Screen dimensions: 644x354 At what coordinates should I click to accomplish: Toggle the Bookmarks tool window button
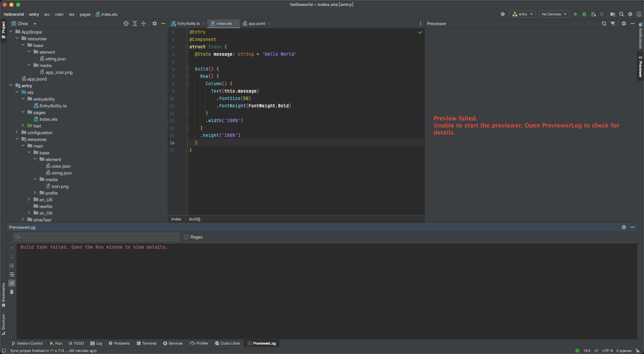[x=3, y=295]
